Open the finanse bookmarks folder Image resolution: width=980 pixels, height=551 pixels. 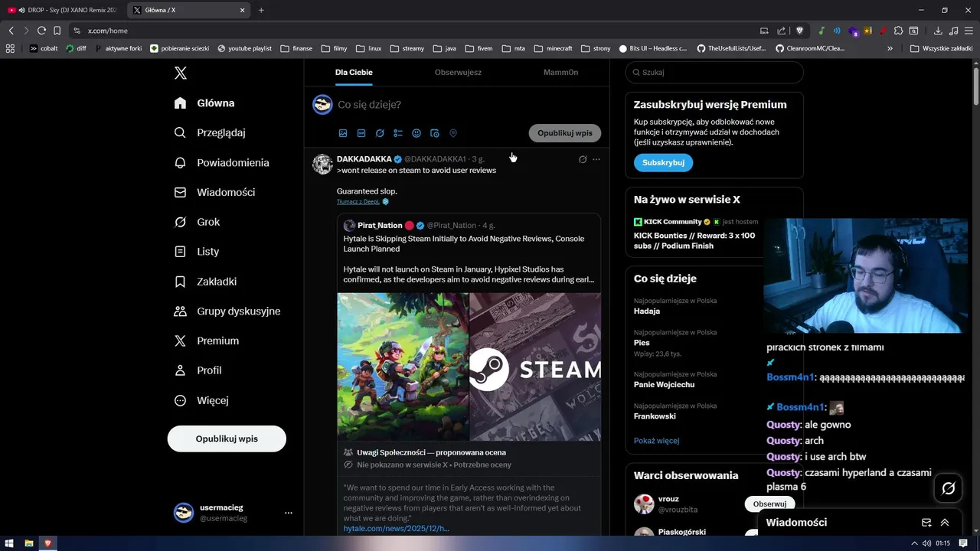[x=296, y=48]
